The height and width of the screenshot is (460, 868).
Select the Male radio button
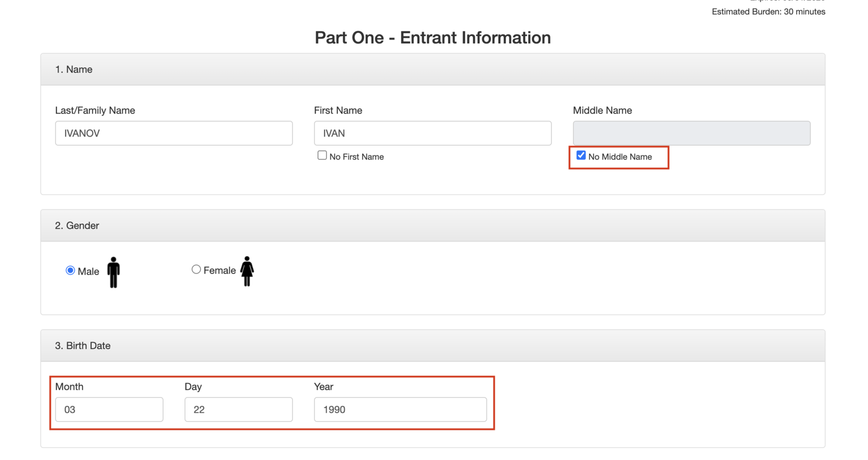pyautogui.click(x=70, y=271)
